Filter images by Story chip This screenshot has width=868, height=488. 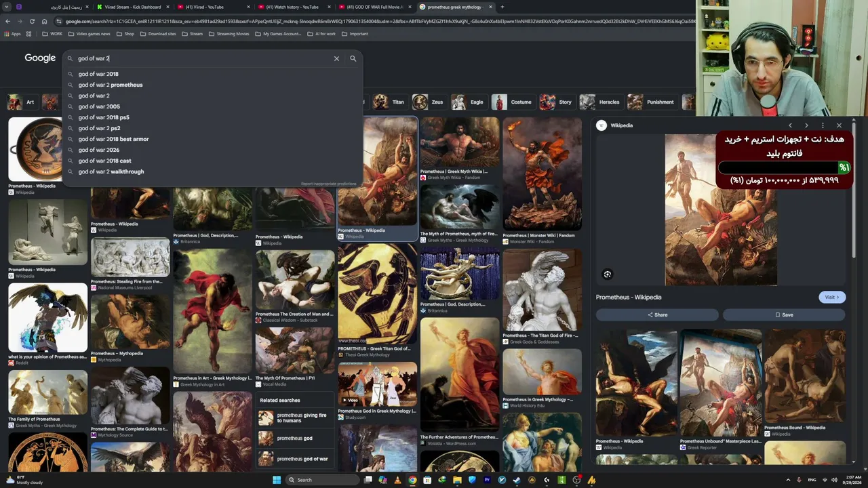coord(557,102)
